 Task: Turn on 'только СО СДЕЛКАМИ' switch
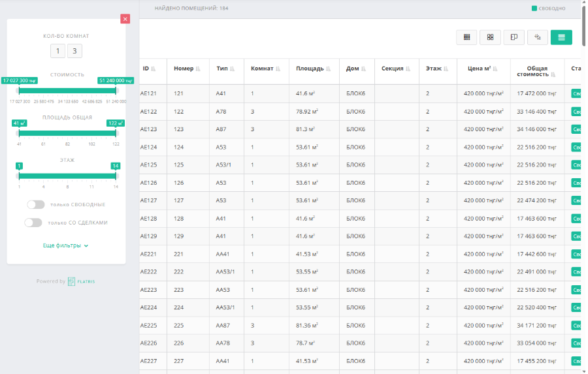[x=33, y=223]
